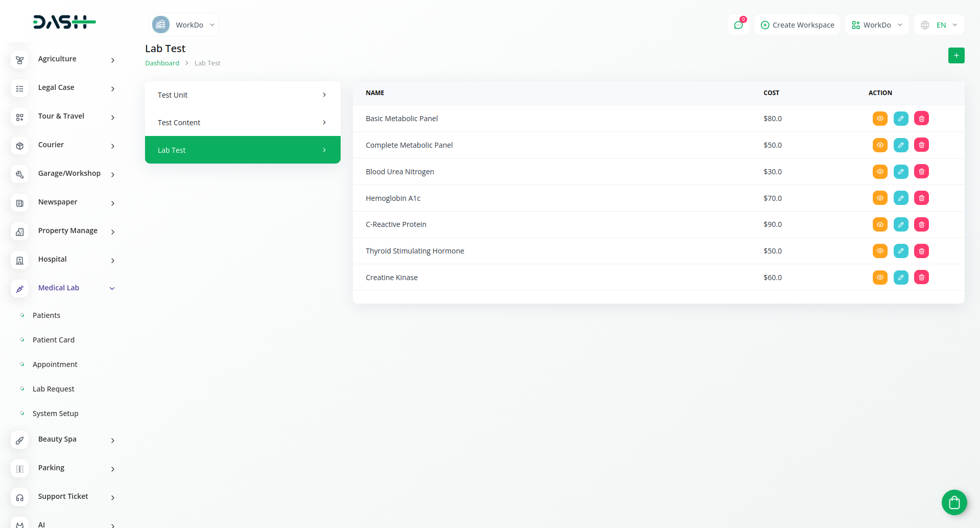Open the floating shopping bag icon

[x=954, y=502]
